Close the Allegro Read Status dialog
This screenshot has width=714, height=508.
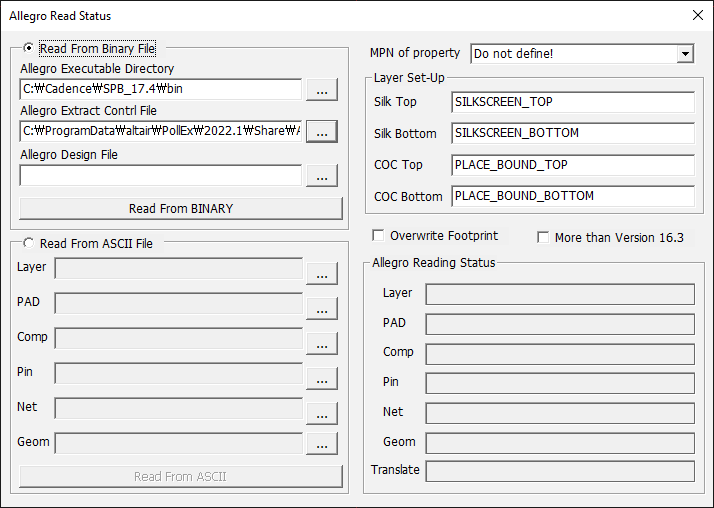click(x=697, y=15)
